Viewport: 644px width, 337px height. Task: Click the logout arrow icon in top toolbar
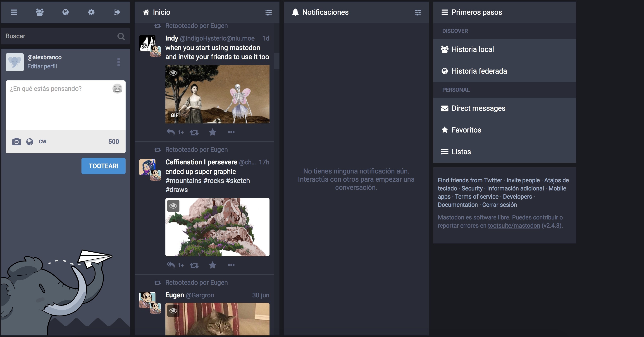click(117, 12)
